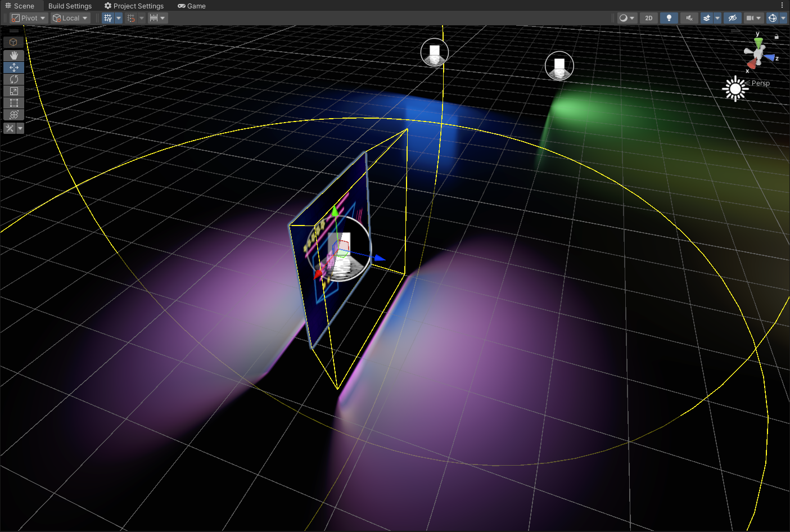Select the combined Transform tool
This screenshot has height=532, width=790.
[13, 115]
